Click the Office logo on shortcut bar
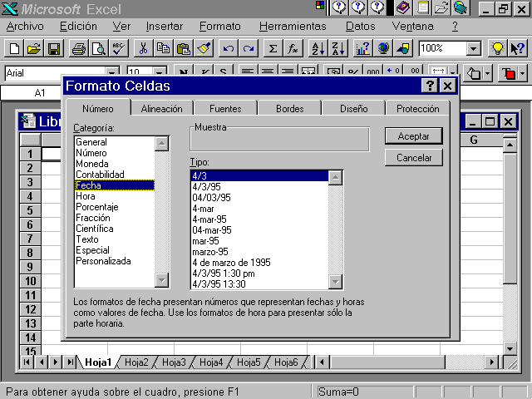532x399 pixels. [x=319, y=5]
